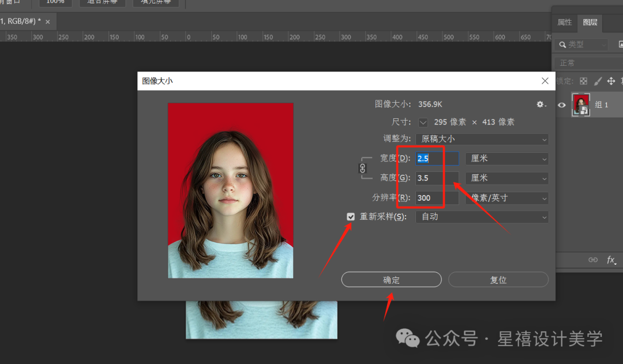
Task: Click the 高度 height input field
Action: (x=437, y=178)
